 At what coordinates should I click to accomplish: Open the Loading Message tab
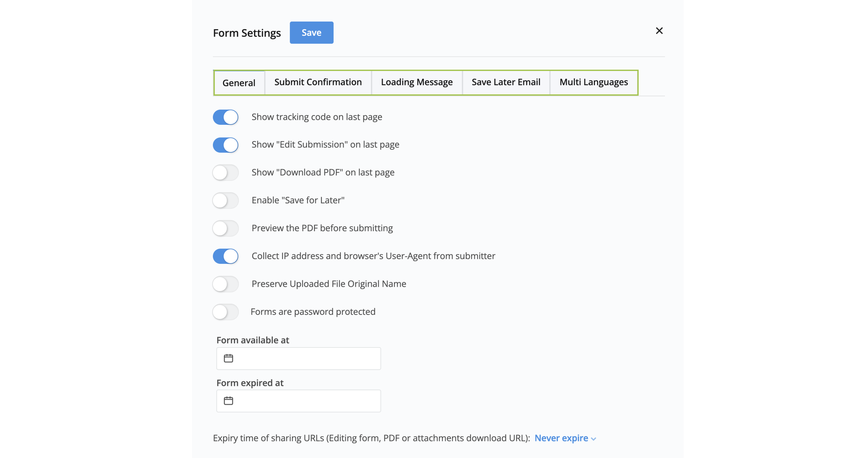pyautogui.click(x=416, y=82)
